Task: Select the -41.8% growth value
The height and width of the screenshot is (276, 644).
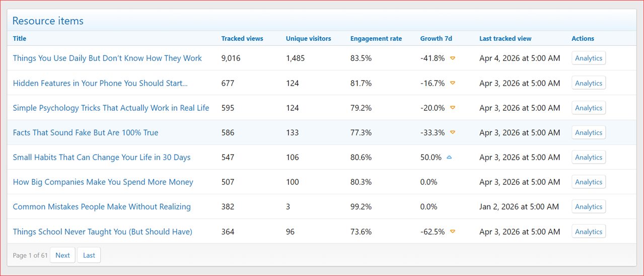Action: [433, 58]
